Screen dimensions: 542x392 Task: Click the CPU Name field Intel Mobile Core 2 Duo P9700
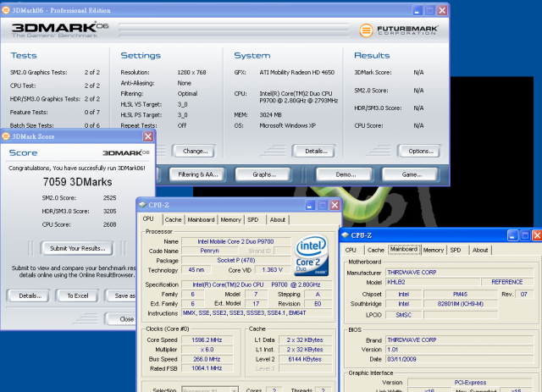point(235,241)
